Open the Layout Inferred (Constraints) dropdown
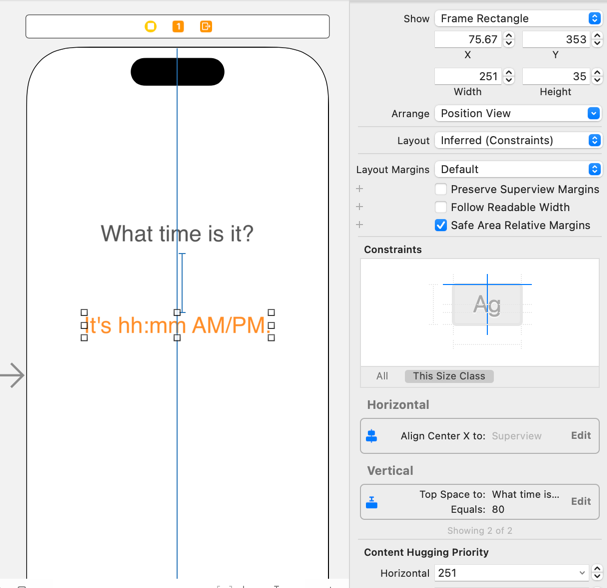 click(518, 141)
